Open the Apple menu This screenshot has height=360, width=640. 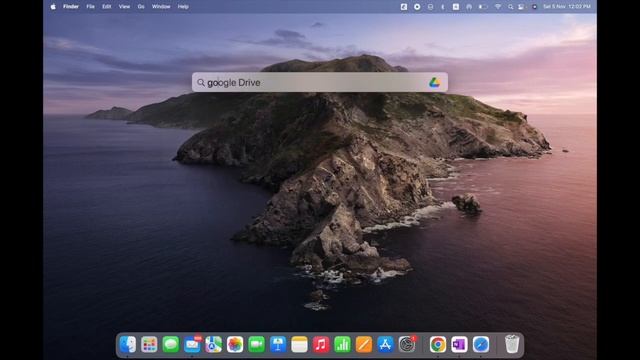click(53, 7)
